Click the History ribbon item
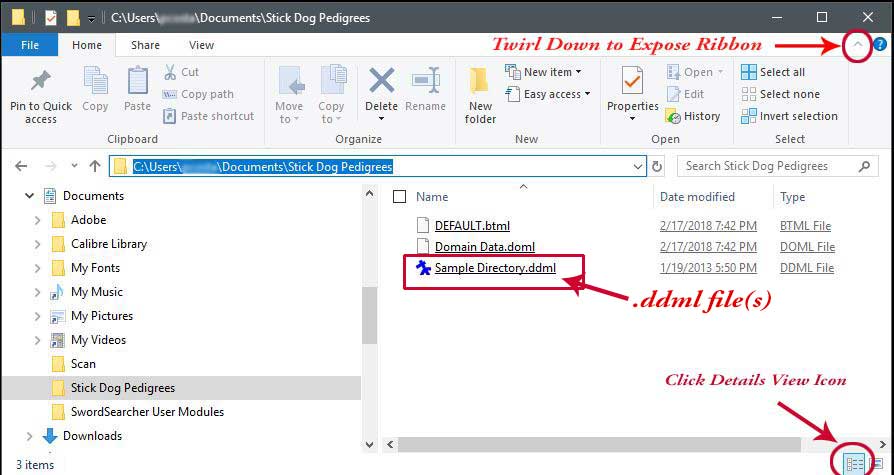The width and height of the screenshot is (894, 475). [693, 116]
